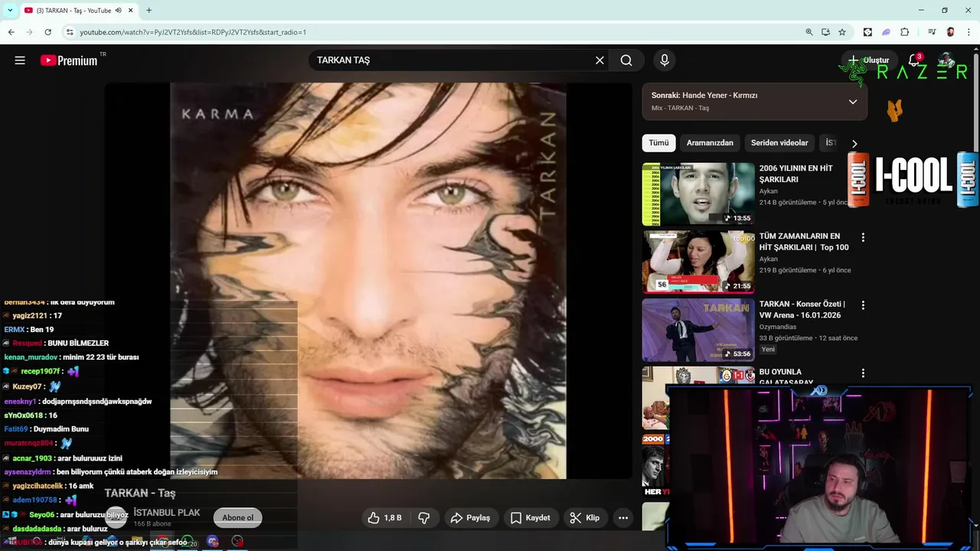Viewport: 980px width, 551px height.
Task: Open the Chrome extensions puzzle icon
Action: tap(905, 32)
